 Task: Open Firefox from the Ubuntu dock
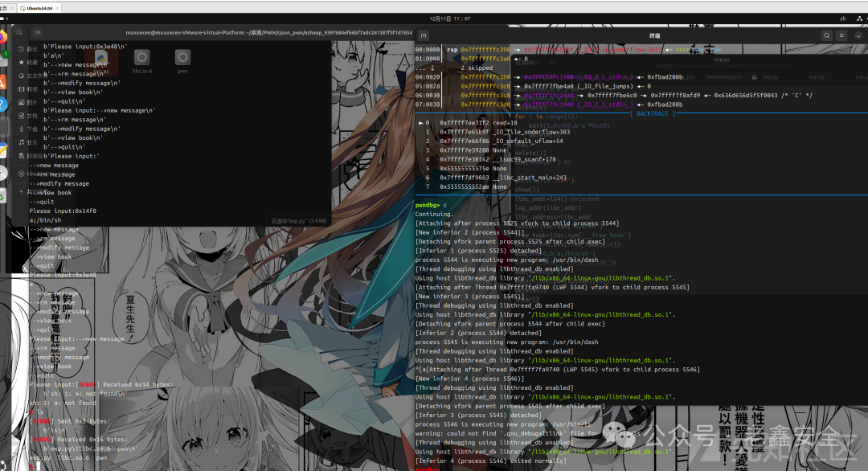point(2,38)
